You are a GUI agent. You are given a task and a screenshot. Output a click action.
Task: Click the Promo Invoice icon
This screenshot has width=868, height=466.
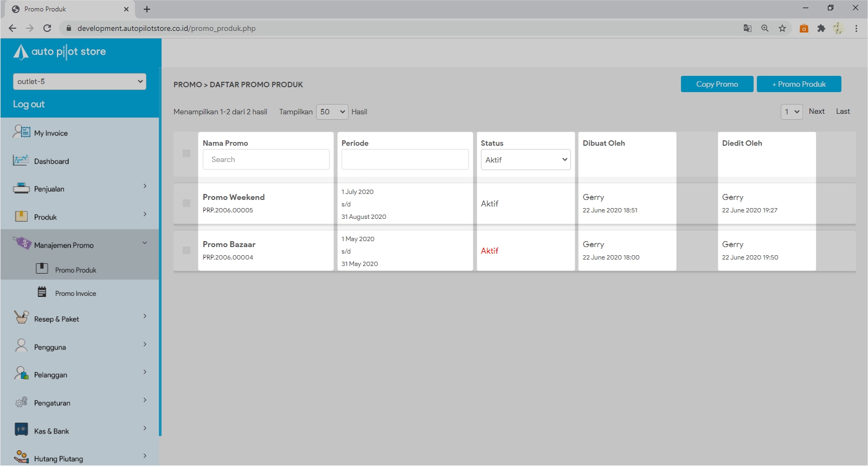(42, 293)
